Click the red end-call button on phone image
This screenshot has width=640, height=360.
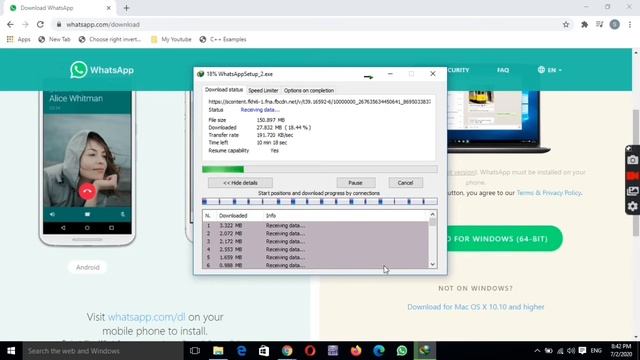click(x=87, y=191)
